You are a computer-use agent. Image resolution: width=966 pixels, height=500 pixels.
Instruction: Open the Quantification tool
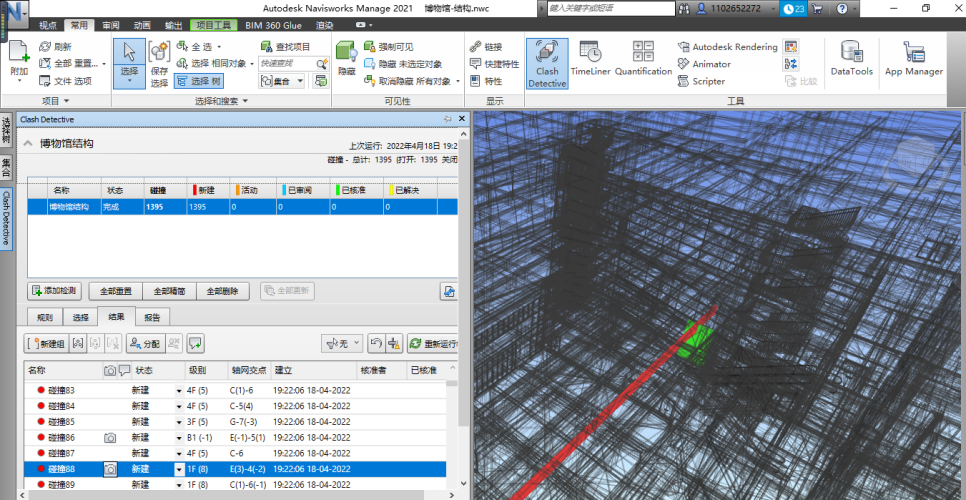tap(643, 59)
